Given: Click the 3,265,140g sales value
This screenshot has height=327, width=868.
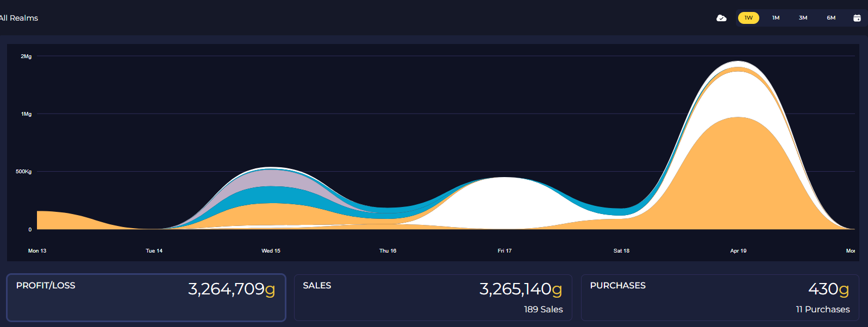Looking at the screenshot, I should coord(521,289).
